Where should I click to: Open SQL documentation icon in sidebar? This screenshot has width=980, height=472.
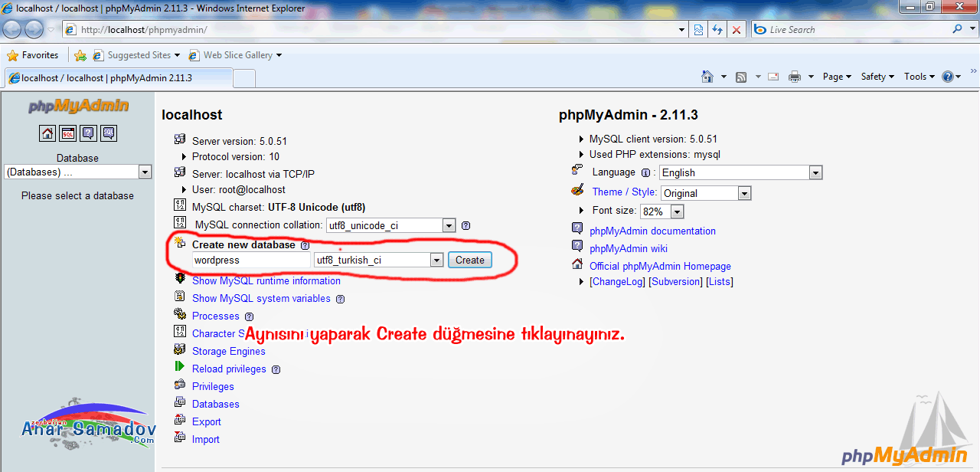(x=108, y=133)
